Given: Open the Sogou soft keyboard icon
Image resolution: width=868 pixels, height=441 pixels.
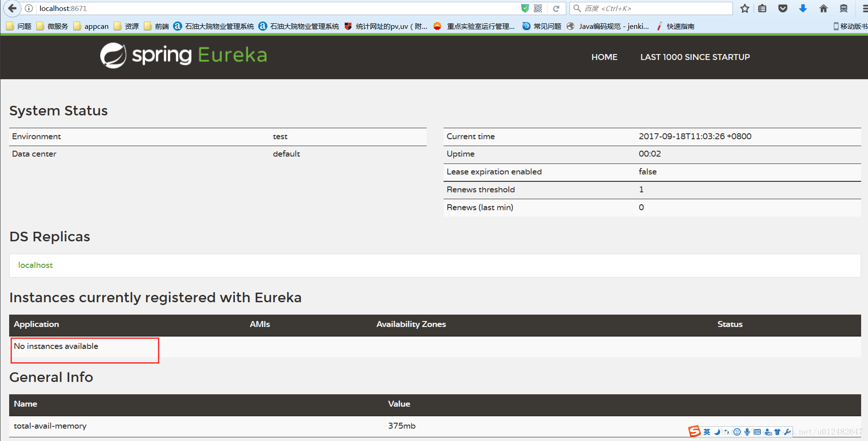Looking at the screenshot, I should point(757,432).
